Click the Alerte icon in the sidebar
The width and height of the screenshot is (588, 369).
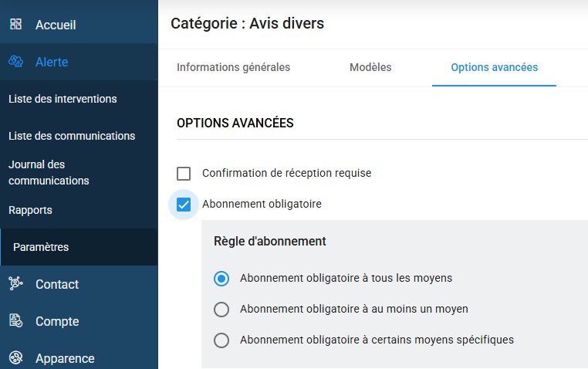point(15,62)
